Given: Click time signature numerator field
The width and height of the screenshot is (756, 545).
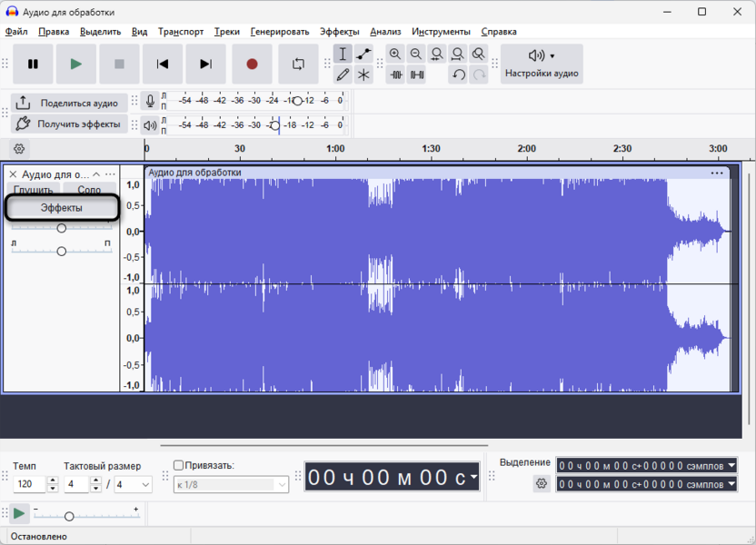Looking at the screenshot, I should click(77, 484).
